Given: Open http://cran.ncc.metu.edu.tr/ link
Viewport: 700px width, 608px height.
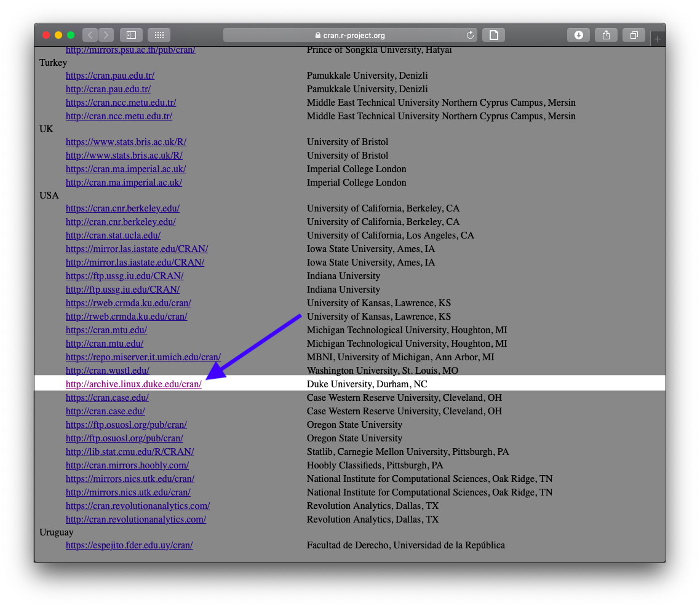Looking at the screenshot, I should [x=119, y=116].
